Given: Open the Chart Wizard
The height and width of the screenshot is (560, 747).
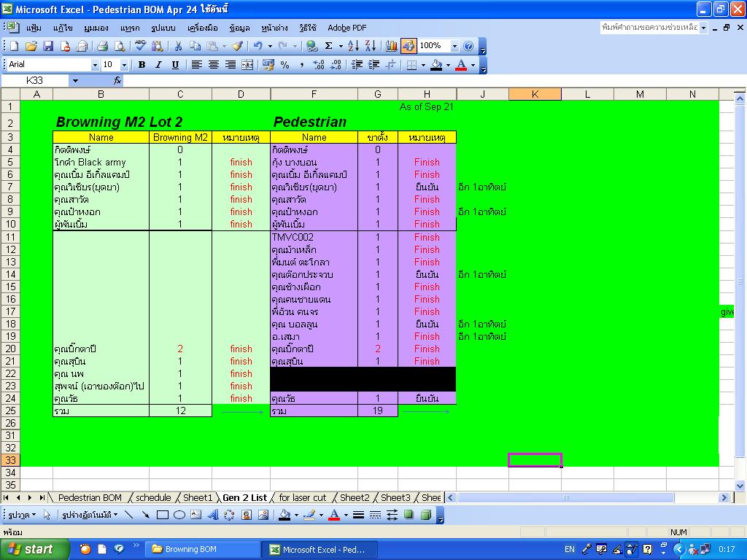Looking at the screenshot, I should 392,46.
